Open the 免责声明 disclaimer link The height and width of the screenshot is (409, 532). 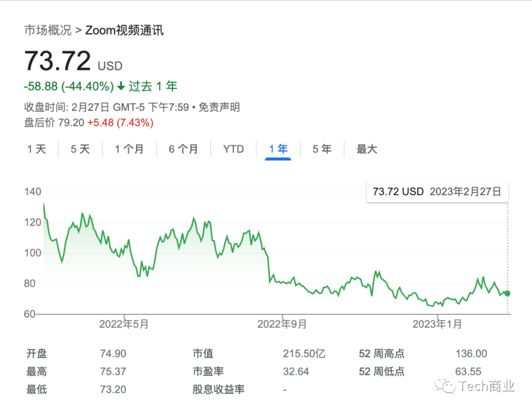[219, 107]
